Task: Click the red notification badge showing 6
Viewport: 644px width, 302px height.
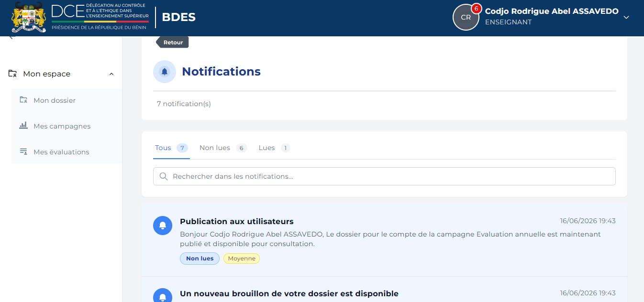Action: pos(476,9)
